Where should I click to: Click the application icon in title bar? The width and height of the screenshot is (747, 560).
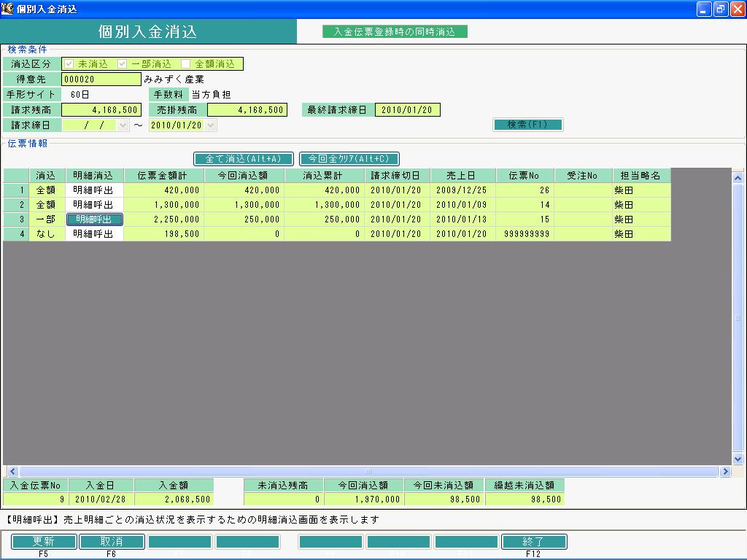[7, 9]
